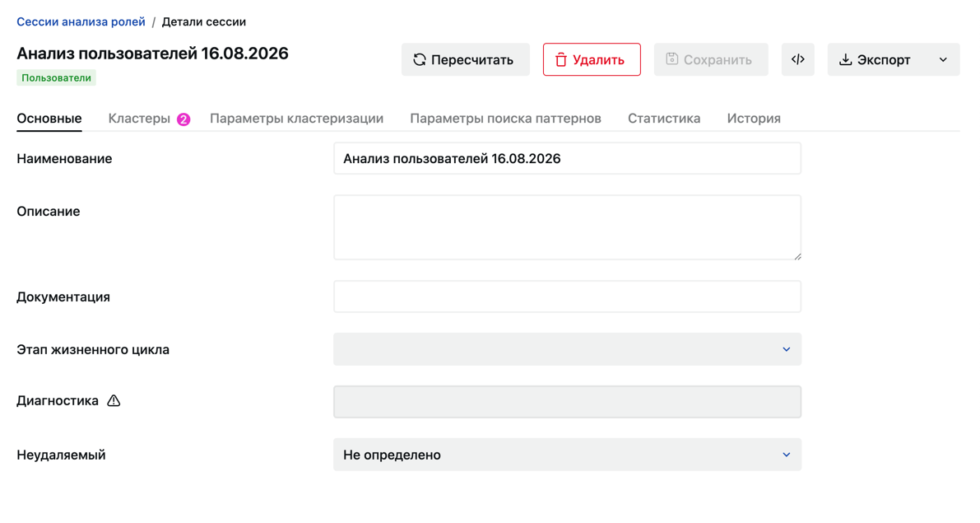The image size is (980, 523).
Task: Click the Этап жизненного цикла label
Action: coord(93,350)
